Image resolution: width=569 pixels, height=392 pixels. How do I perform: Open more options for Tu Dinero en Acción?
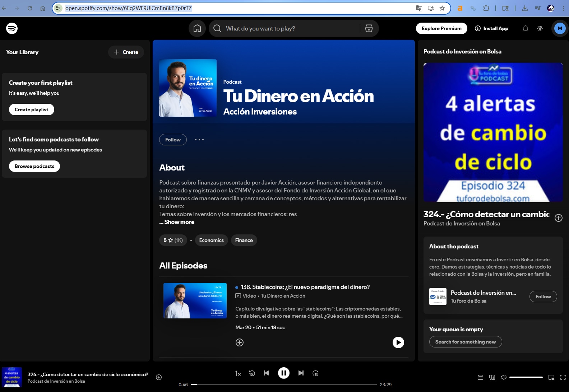coord(199,140)
